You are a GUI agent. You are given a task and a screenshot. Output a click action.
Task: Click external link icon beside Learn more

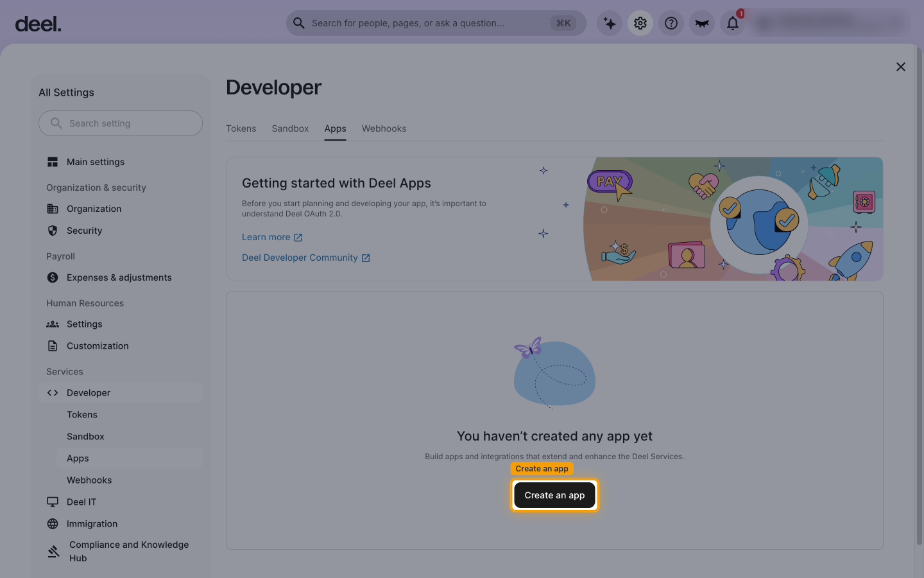pos(298,238)
